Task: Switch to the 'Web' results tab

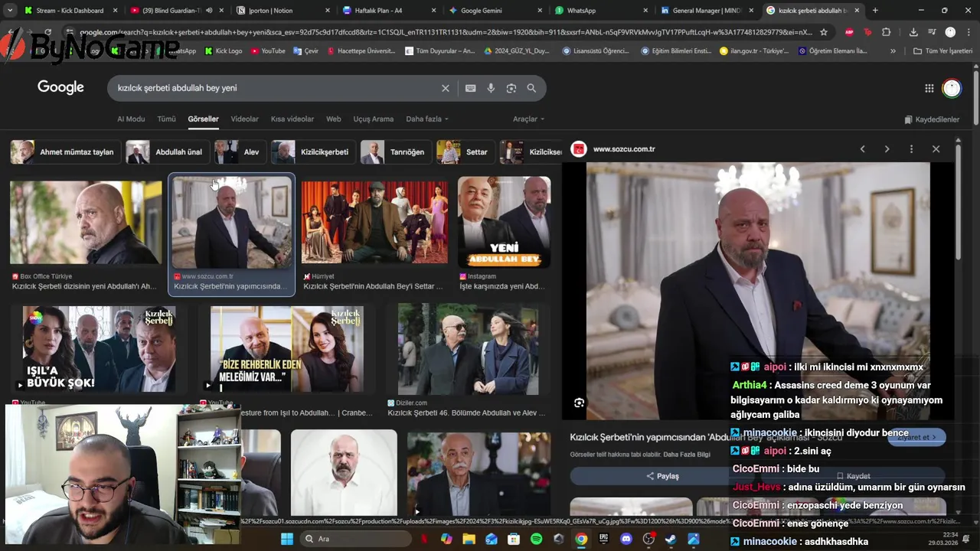Action: click(334, 119)
